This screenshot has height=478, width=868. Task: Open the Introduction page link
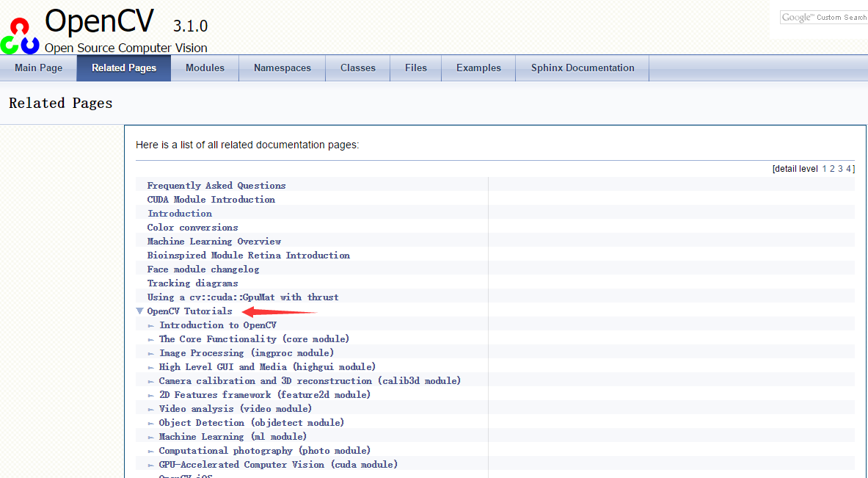pyautogui.click(x=179, y=213)
